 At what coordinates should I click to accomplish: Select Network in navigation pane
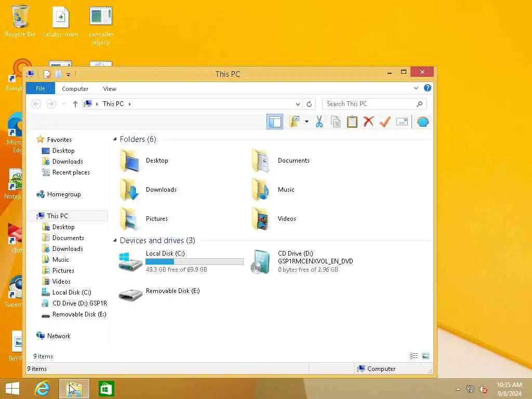[x=54, y=336]
